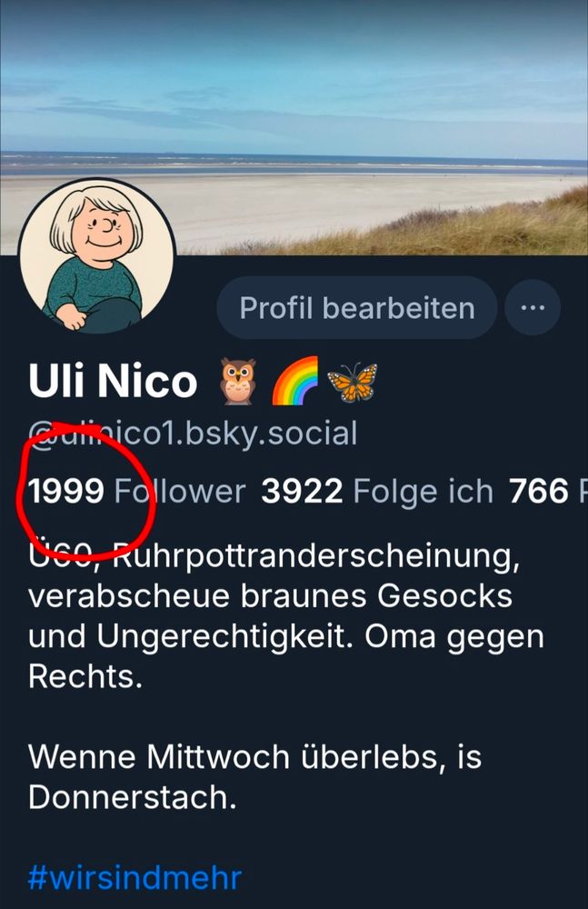Viewport: 588px width, 909px height.
Task: Open the 3922 Folge ich list
Action: point(377,492)
